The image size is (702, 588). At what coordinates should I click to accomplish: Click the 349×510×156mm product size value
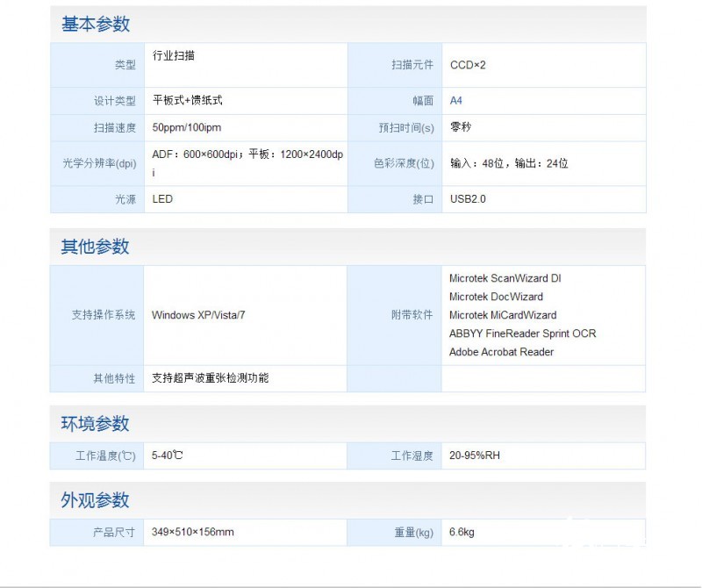pos(192,532)
